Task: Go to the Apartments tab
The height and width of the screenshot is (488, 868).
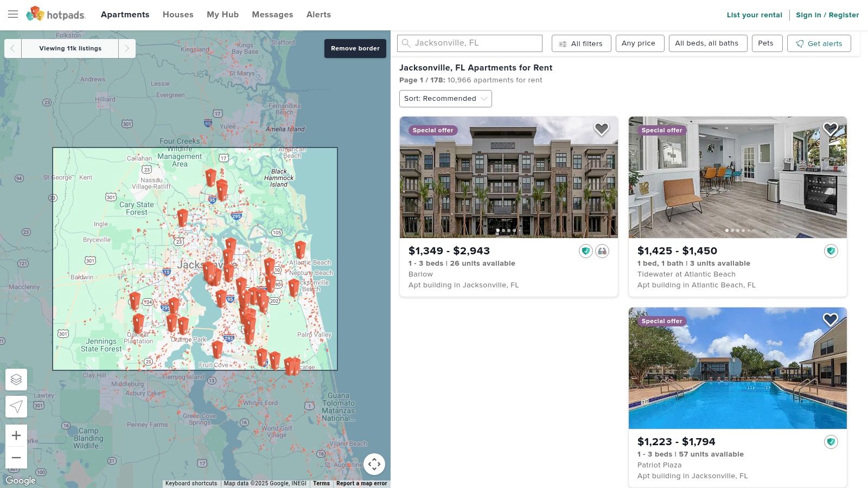Action: pos(125,15)
